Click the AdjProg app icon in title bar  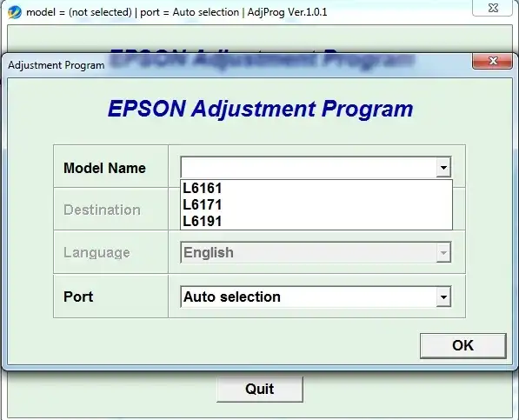[15, 12]
